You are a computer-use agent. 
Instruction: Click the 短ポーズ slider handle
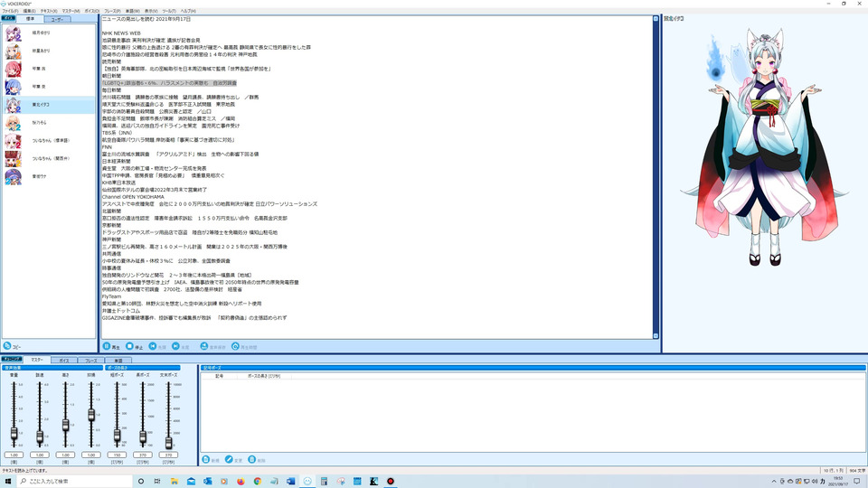coord(117,436)
